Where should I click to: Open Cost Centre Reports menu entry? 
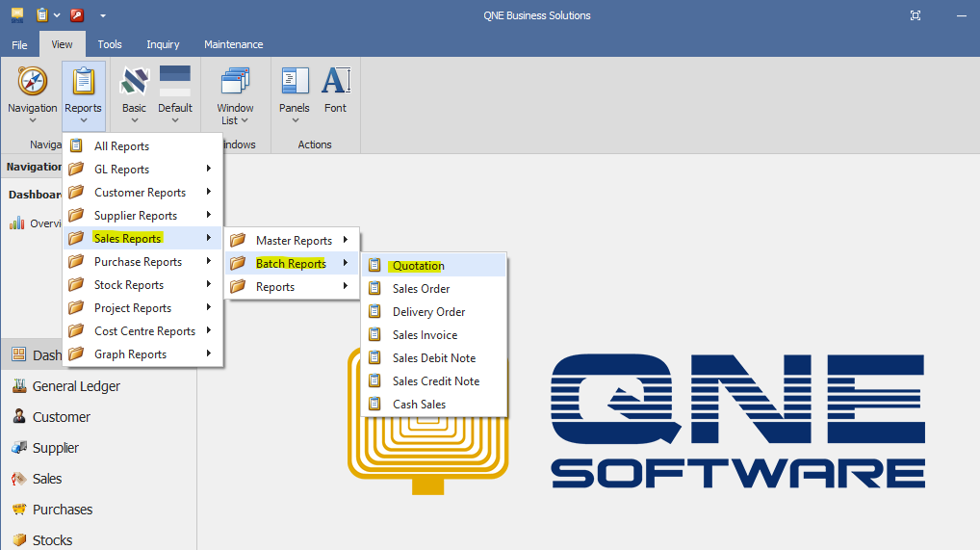(142, 331)
